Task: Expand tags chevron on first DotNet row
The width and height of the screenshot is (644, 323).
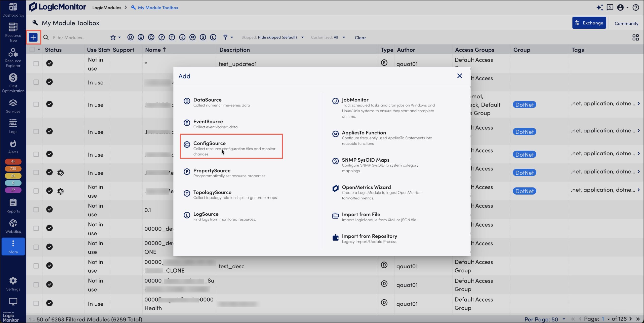Action: pos(639,103)
